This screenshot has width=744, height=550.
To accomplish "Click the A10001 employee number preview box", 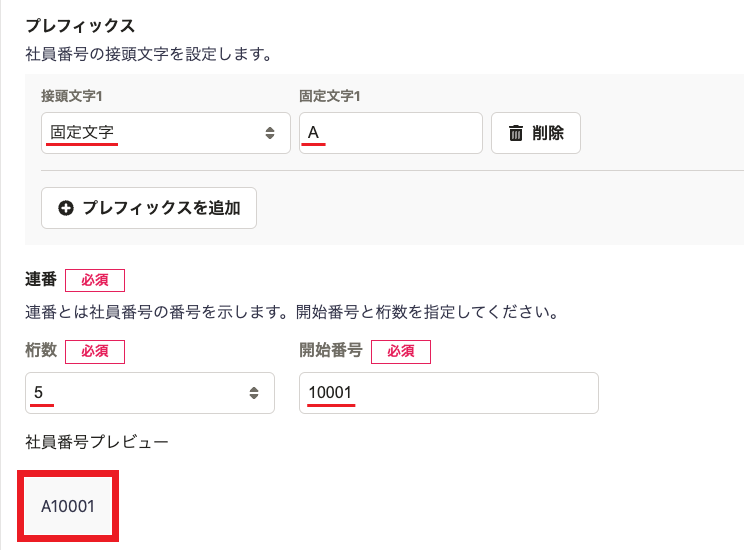I will (x=68, y=506).
